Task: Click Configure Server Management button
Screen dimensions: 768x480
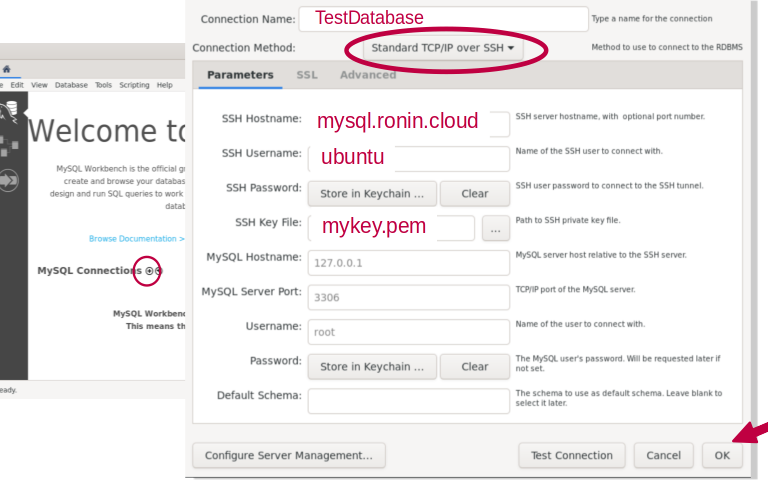Action: point(289,456)
